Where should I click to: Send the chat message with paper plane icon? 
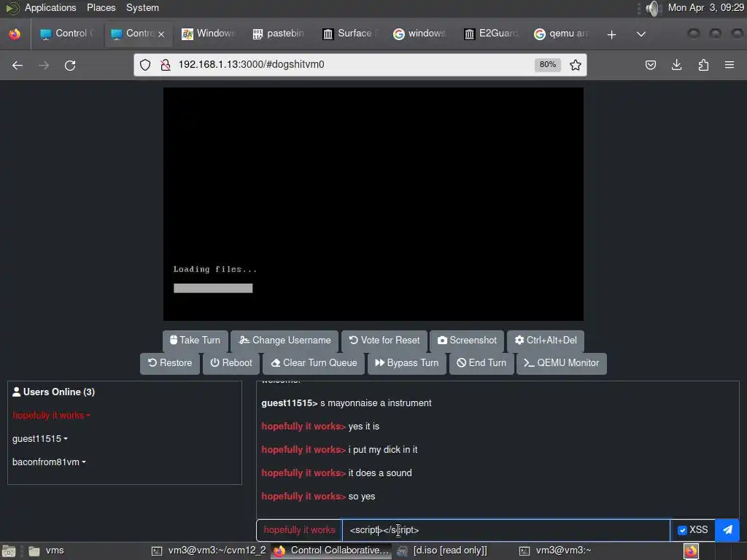pyautogui.click(x=727, y=530)
